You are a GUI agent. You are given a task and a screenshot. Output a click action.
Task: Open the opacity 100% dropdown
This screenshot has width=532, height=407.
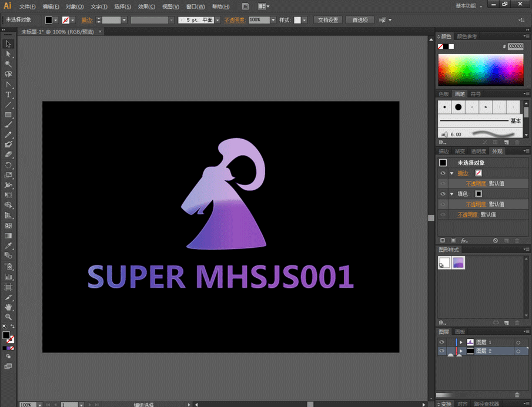(273, 20)
